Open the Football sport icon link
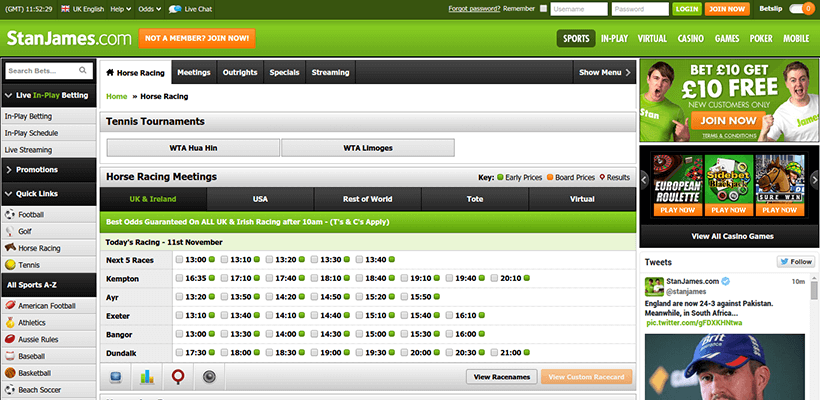The height and width of the screenshot is (400, 820). pyautogui.click(x=9, y=215)
